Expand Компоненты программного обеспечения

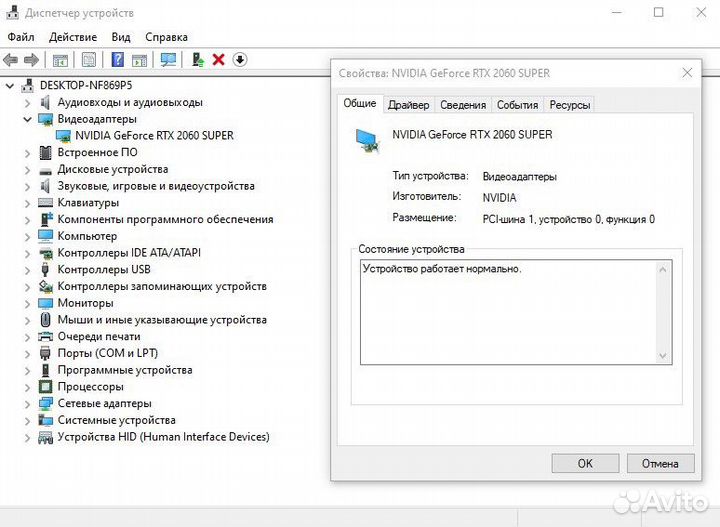point(28,220)
